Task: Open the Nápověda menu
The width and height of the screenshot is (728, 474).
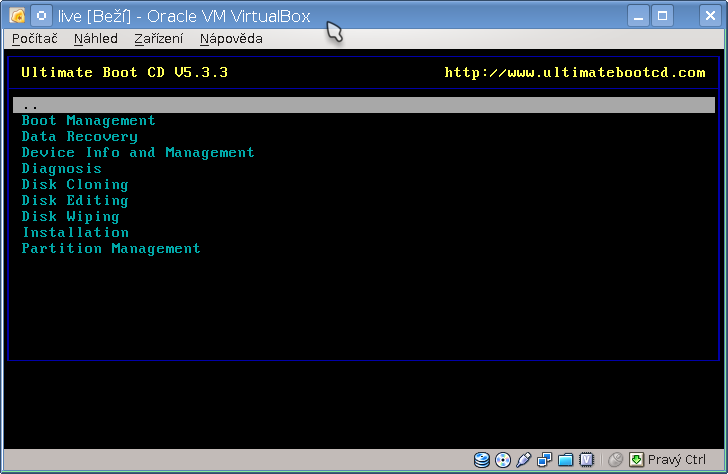Action: click(231, 39)
